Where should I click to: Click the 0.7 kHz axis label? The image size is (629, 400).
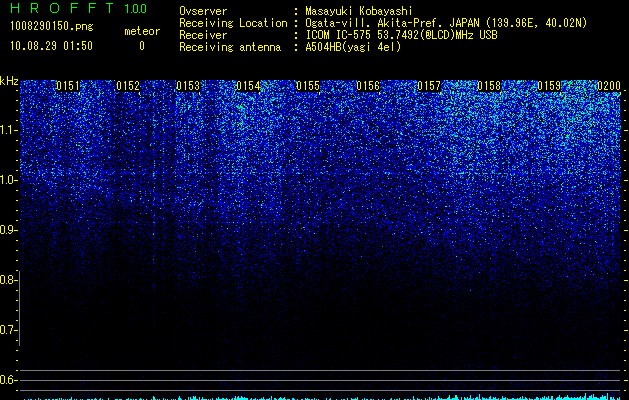click(x=9, y=330)
